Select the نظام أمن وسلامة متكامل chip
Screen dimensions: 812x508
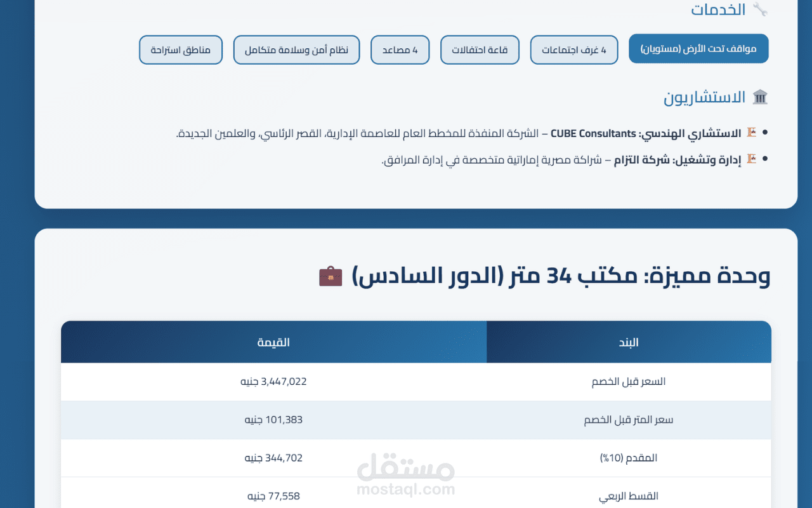point(296,50)
